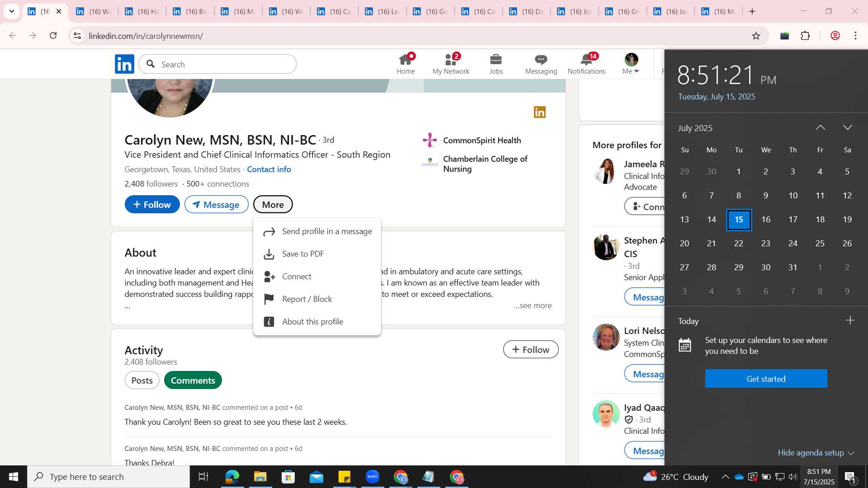
Task: Open Lori Nelson's profile photo
Action: pos(606,337)
